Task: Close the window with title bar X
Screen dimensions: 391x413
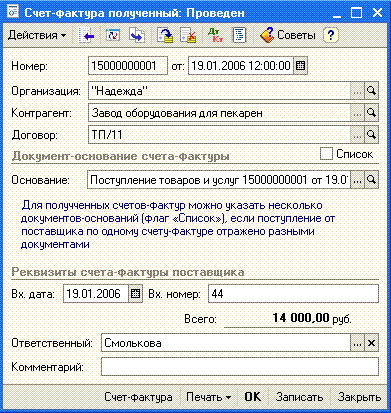Action: (x=377, y=13)
